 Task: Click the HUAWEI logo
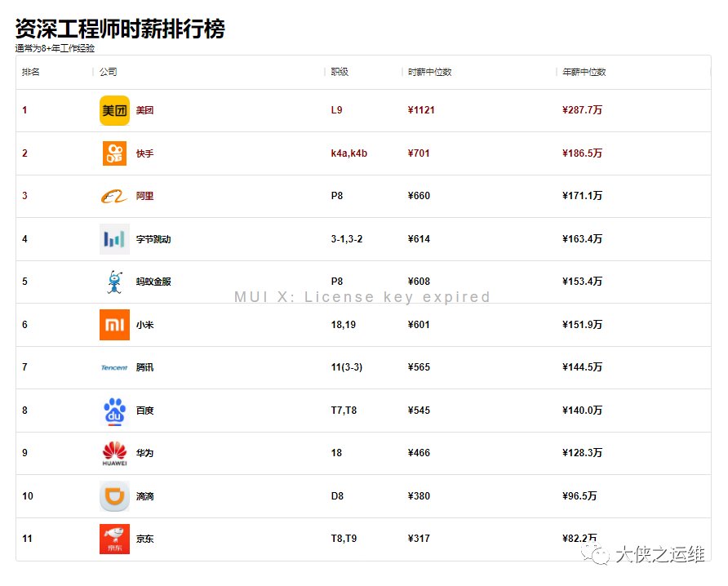tap(114, 453)
